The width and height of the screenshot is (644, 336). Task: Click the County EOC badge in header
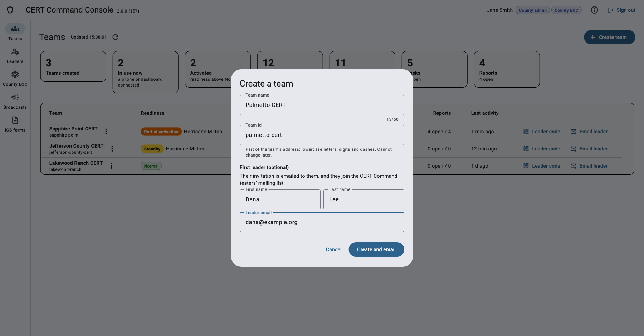tap(566, 10)
